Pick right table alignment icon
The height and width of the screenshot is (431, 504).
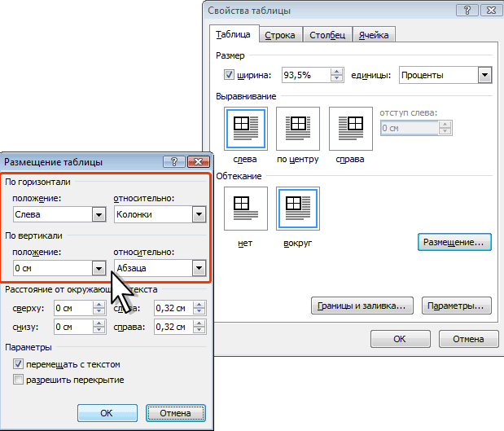(x=351, y=129)
